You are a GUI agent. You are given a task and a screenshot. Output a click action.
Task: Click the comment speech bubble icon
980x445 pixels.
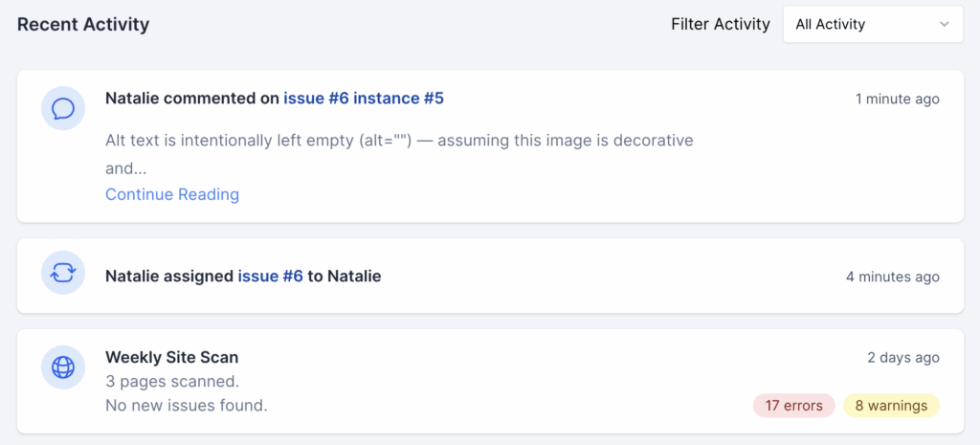(63, 108)
